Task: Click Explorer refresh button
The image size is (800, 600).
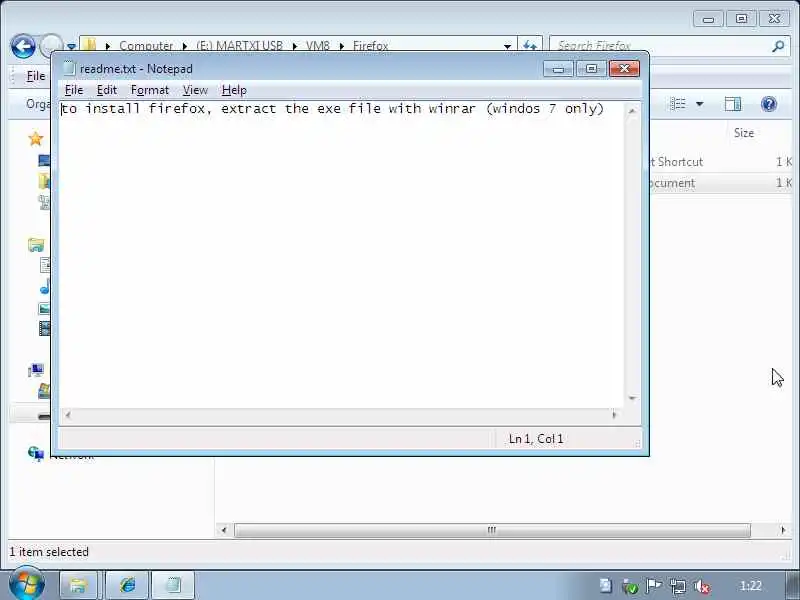Action: [530, 46]
